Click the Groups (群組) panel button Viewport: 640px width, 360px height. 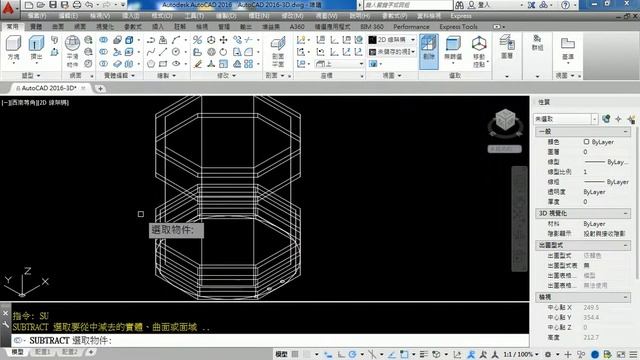click(538, 43)
